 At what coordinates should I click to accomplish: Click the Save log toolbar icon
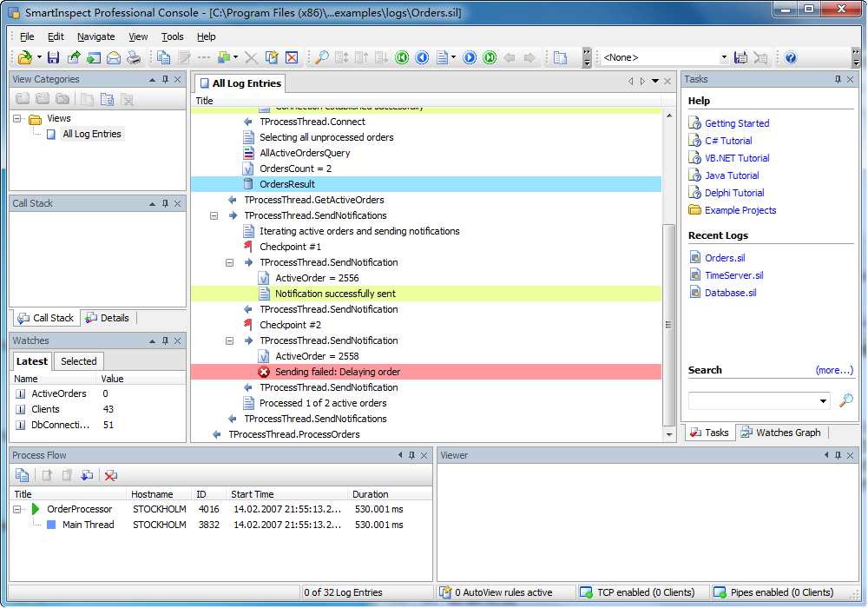(53, 58)
